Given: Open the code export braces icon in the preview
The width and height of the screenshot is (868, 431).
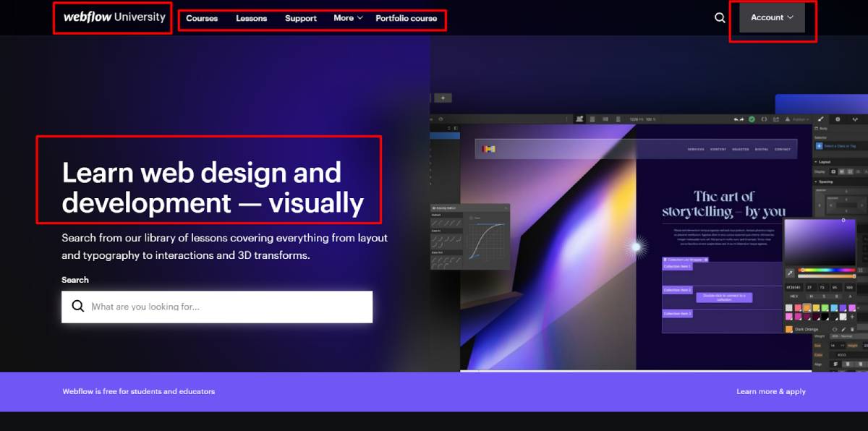Looking at the screenshot, I should tap(764, 119).
